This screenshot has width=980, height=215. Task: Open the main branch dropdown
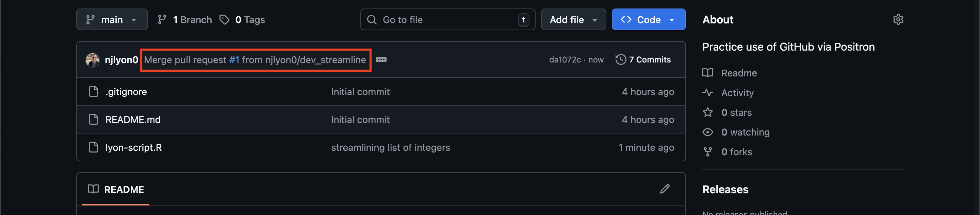112,19
